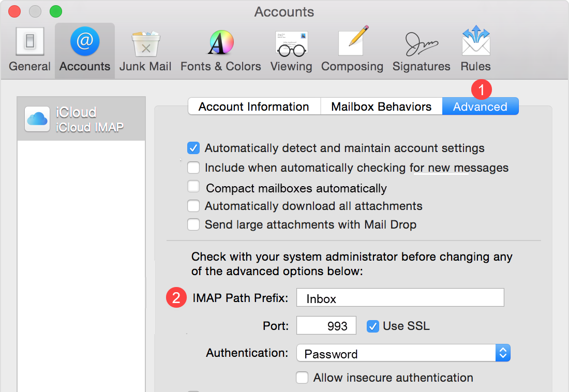Select the Accounts preferences icon
This screenshot has height=392, width=569.
tap(84, 49)
